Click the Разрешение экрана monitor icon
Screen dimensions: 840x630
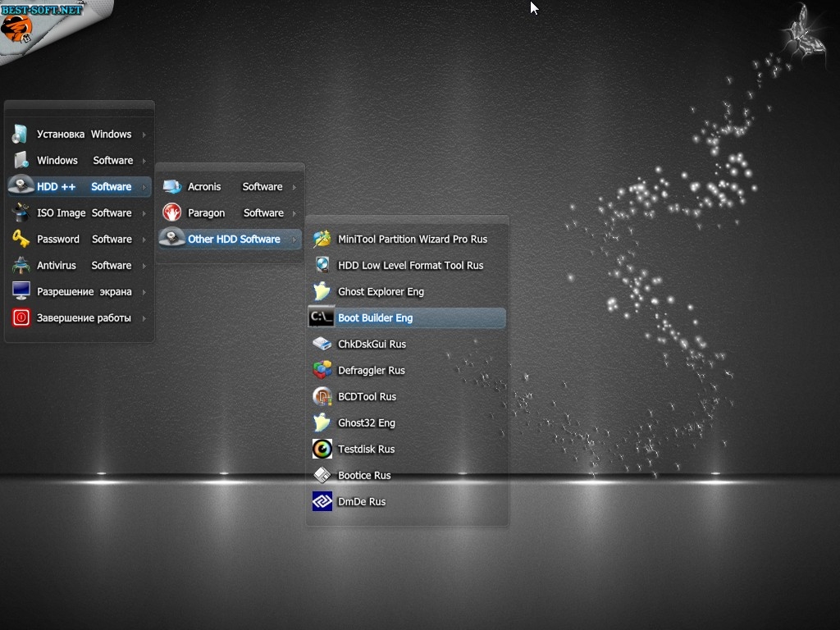click(21, 291)
